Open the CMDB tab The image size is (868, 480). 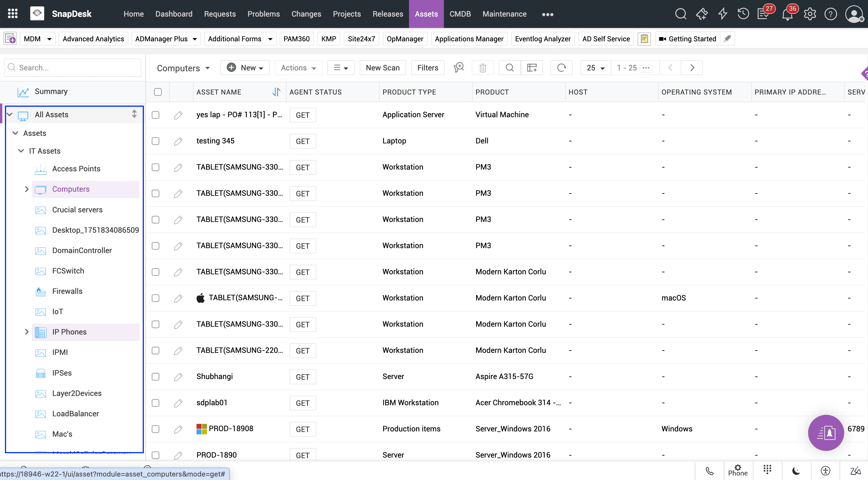click(460, 14)
